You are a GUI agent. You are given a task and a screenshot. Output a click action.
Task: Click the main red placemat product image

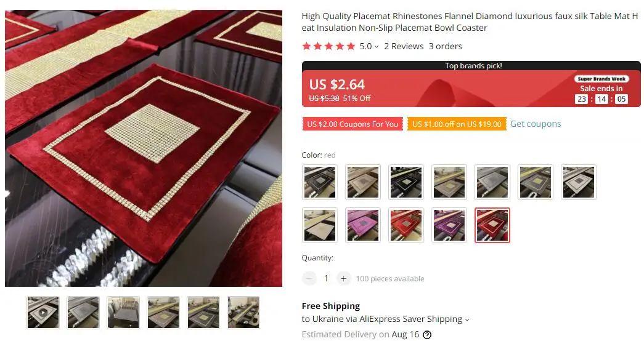[144, 148]
